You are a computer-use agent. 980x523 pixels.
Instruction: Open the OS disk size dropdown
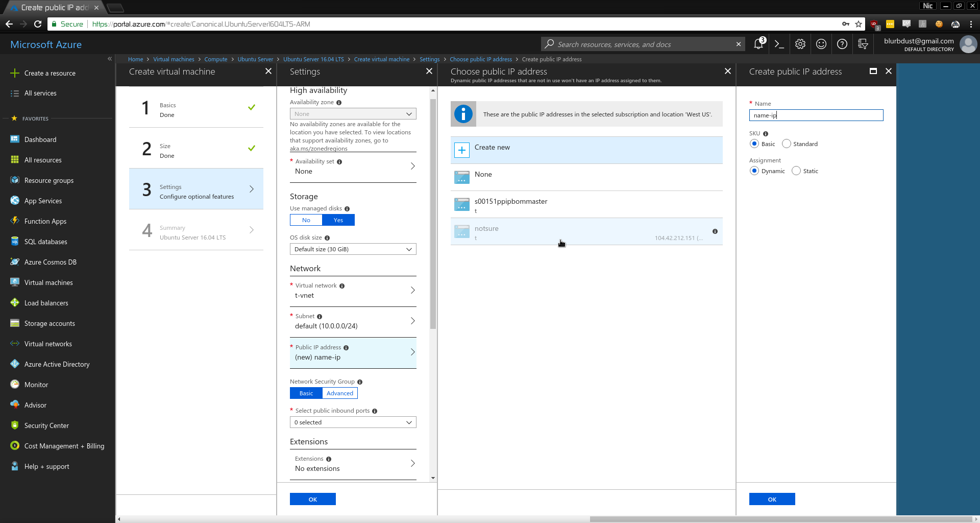pyautogui.click(x=353, y=249)
